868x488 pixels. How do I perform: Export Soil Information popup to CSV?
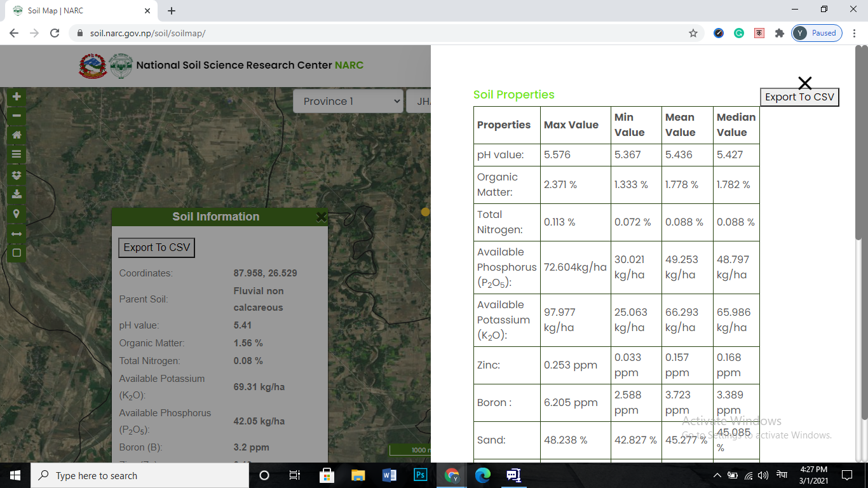[x=156, y=247]
